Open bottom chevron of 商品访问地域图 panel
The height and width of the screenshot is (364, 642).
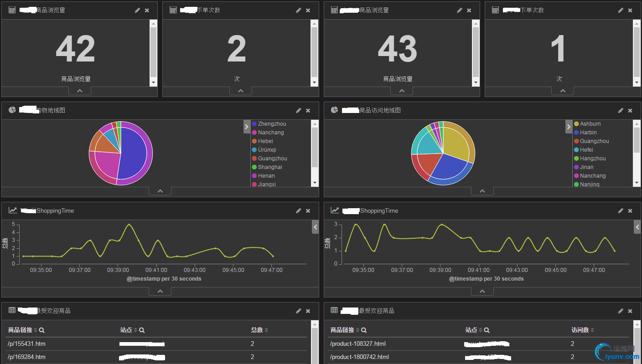[482, 191]
